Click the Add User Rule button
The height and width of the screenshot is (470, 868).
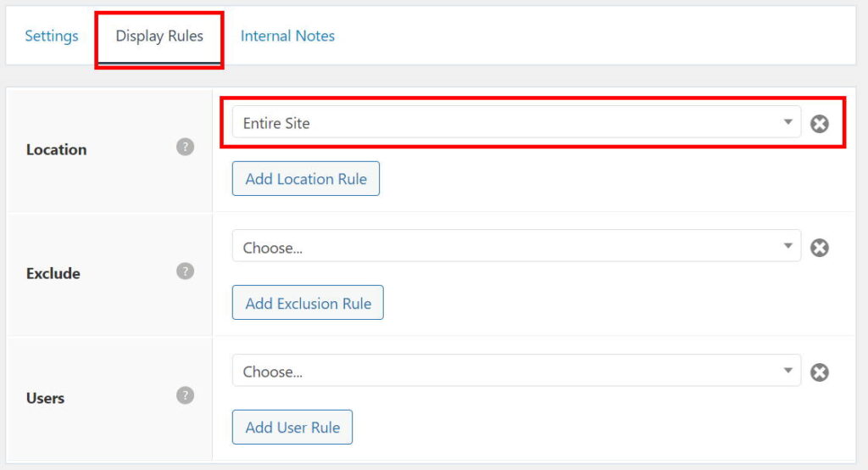[x=292, y=428]
